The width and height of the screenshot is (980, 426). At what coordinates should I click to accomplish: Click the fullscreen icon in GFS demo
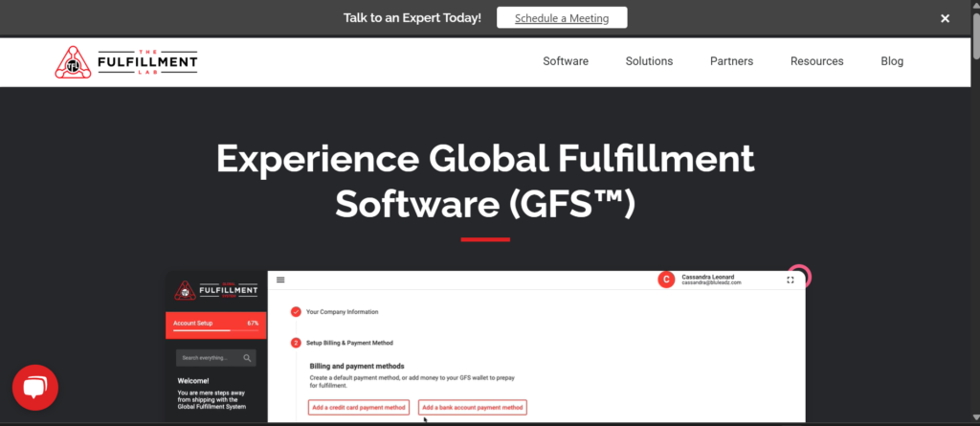click(x=791, y=280)
